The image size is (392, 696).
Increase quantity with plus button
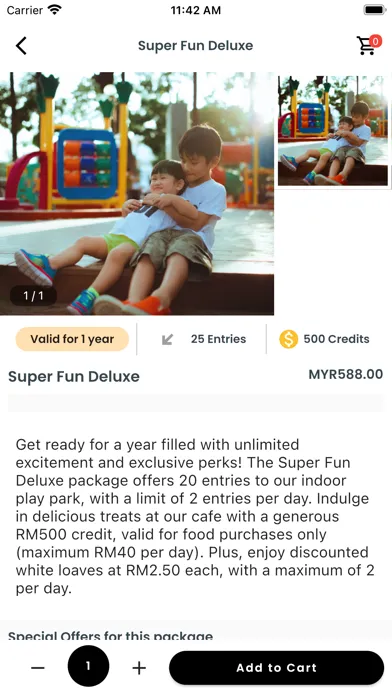point(139,667)
